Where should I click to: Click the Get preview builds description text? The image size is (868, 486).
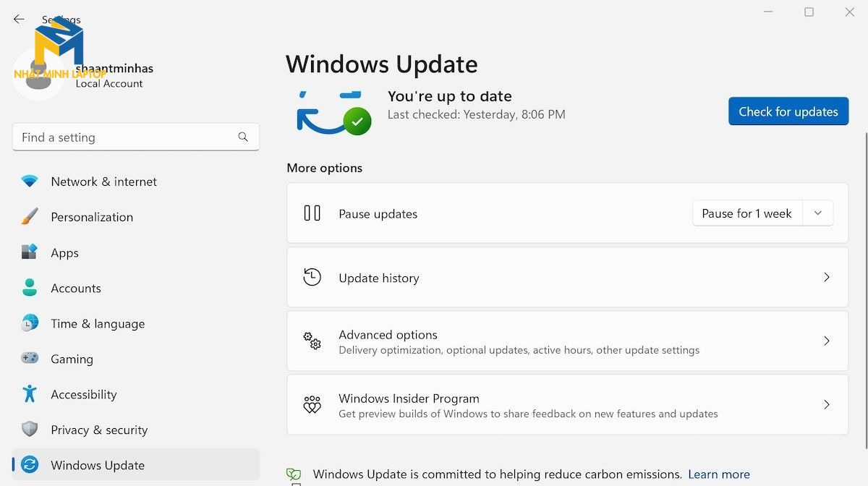point(528,414)
